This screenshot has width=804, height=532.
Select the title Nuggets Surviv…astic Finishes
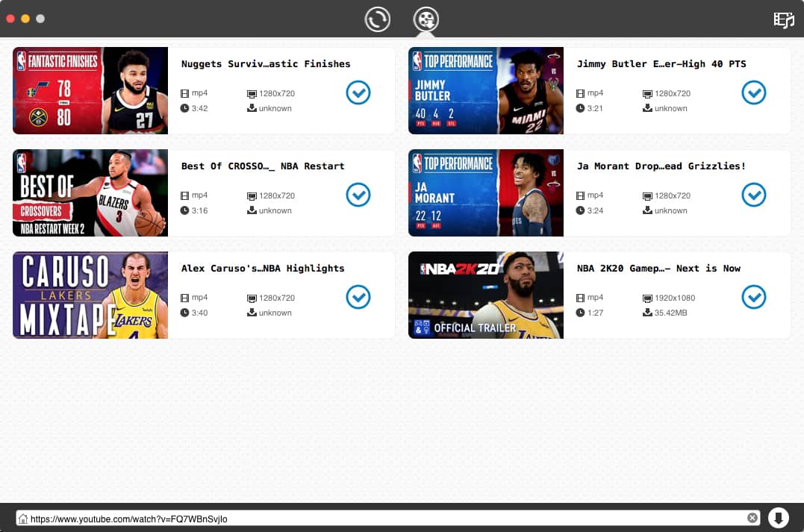(x=266, y=64)
